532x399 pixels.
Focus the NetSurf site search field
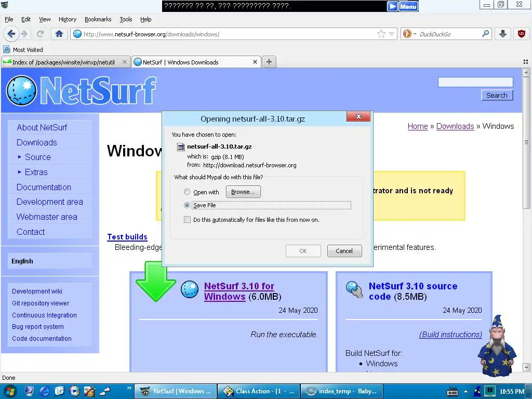475,82
